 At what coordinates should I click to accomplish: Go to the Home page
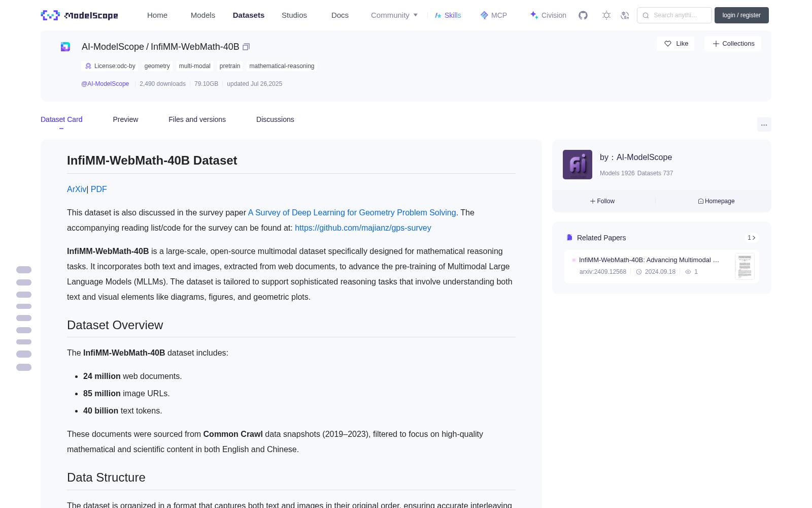157,15
